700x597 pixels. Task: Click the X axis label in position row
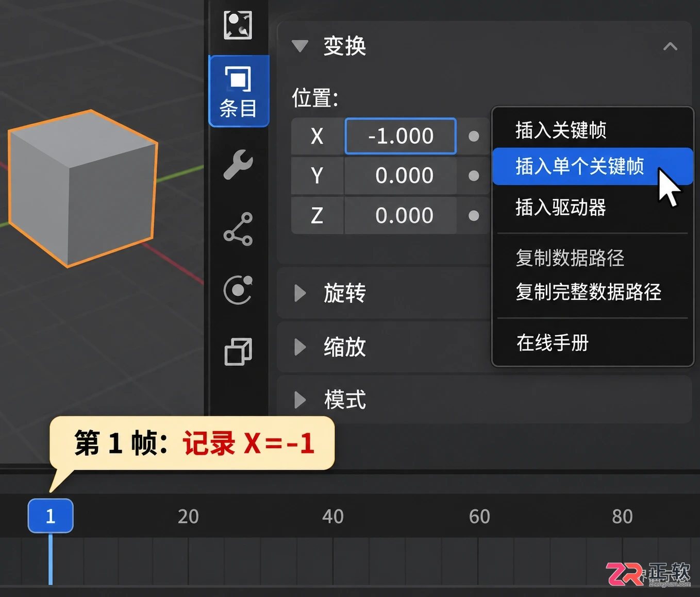coord(317,136)
